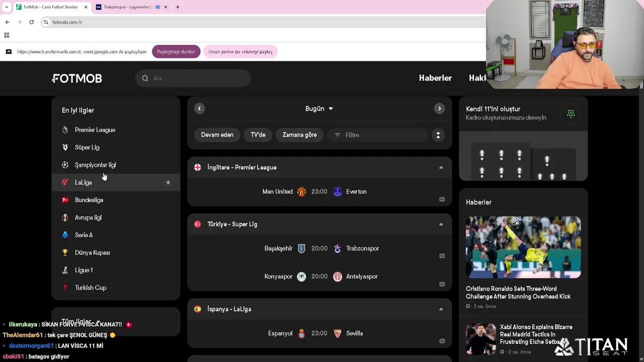
Task: Click the Paylaşmayı durdur button
Action: pos(176,52)
